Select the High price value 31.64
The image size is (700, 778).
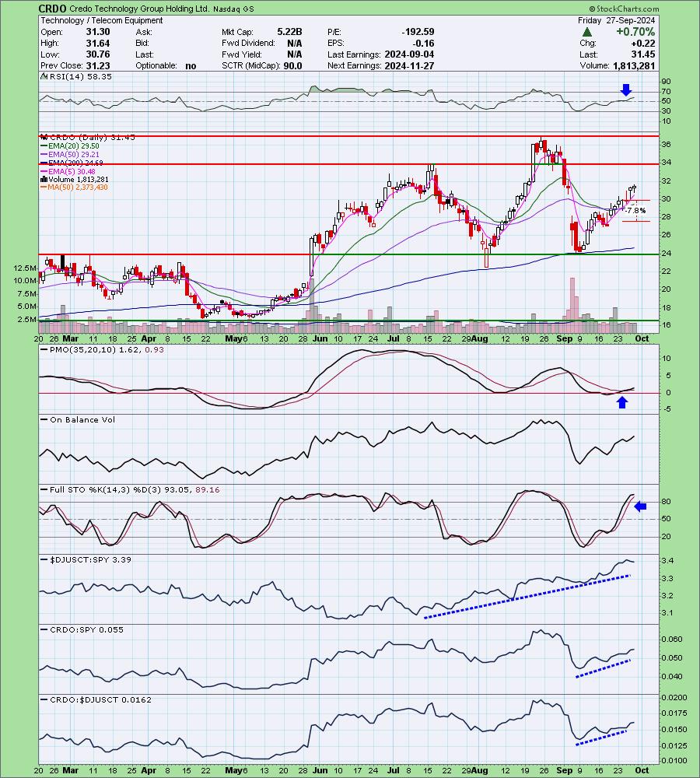(98, 43)
